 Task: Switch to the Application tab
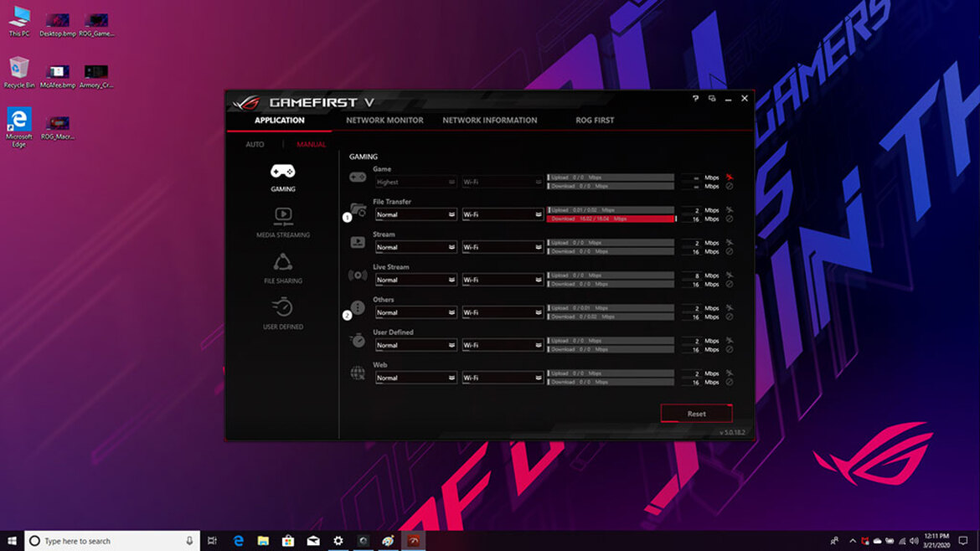click(280, 121)
